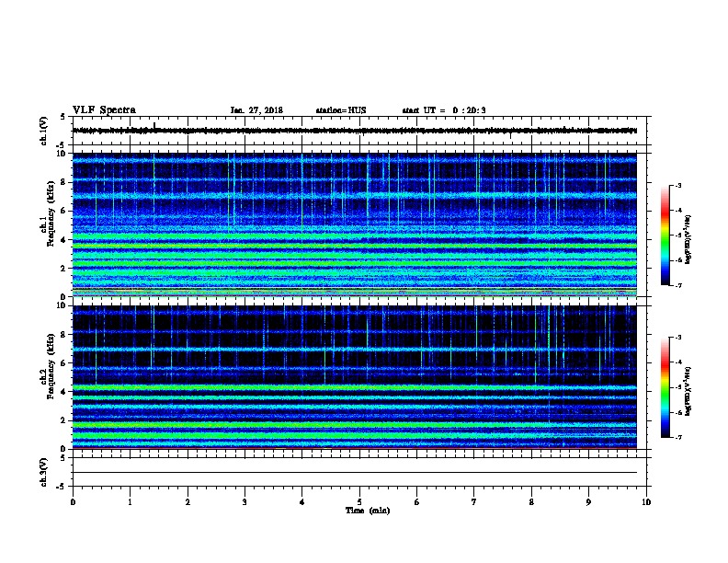Image resolution: width=728 pixels, height=563 pixels.
Task: Click the '-7' tick on ch.2 color bar
Action: (677, 437)
